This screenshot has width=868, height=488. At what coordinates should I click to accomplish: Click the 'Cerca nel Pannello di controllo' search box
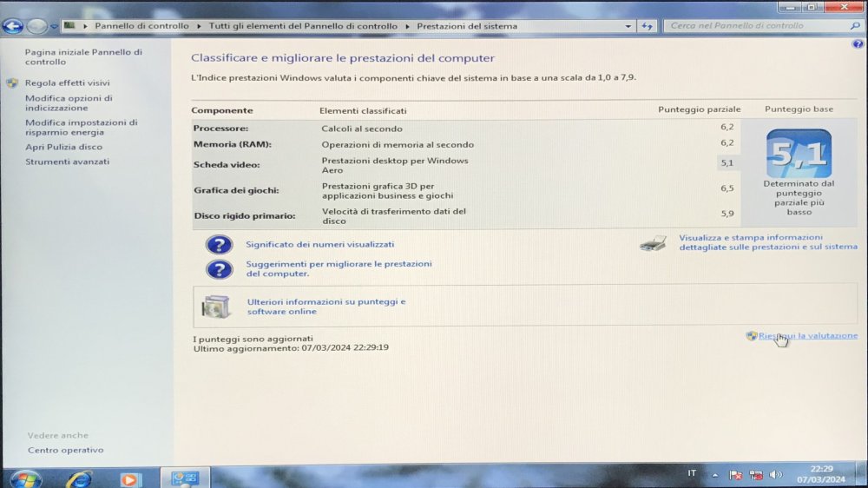(x=755, y=26)
